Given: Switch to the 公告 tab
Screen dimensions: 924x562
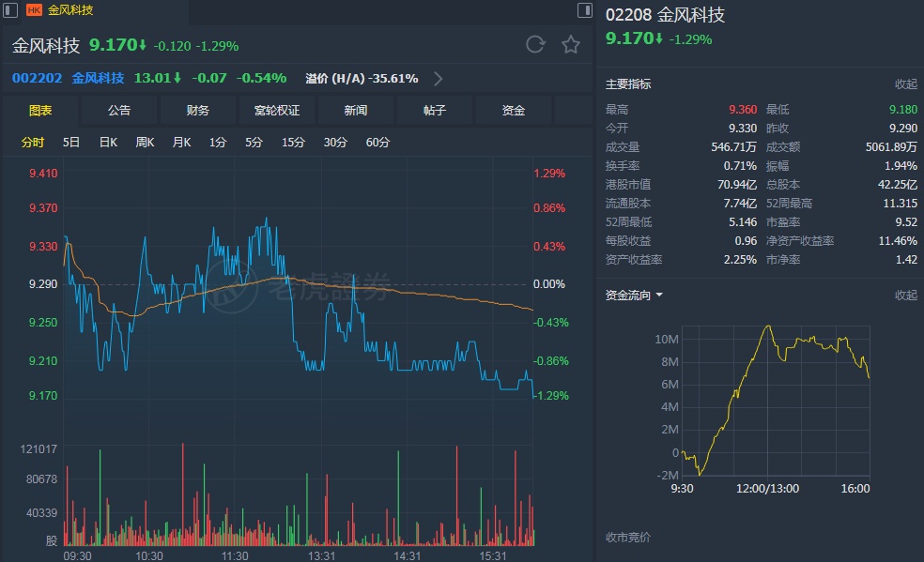Looking at the screenshot, I should pos(119,111).
